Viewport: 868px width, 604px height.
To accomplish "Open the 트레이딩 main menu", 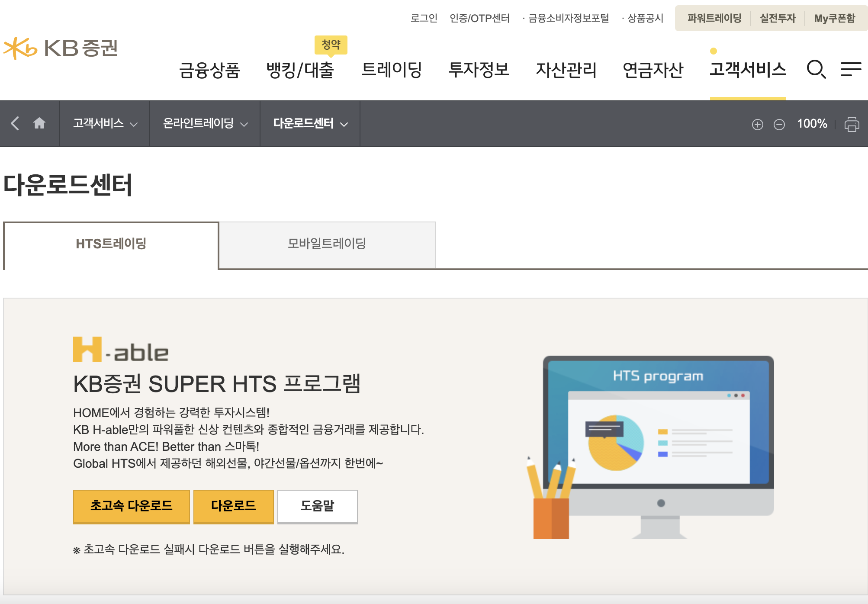I will point(391,70).
